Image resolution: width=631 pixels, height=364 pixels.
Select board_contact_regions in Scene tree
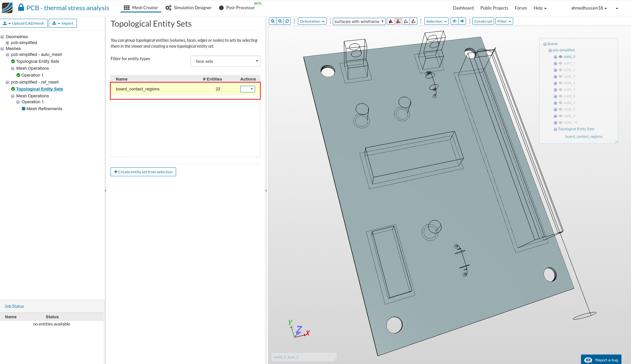pyautogui.click(x=584, y=137)
